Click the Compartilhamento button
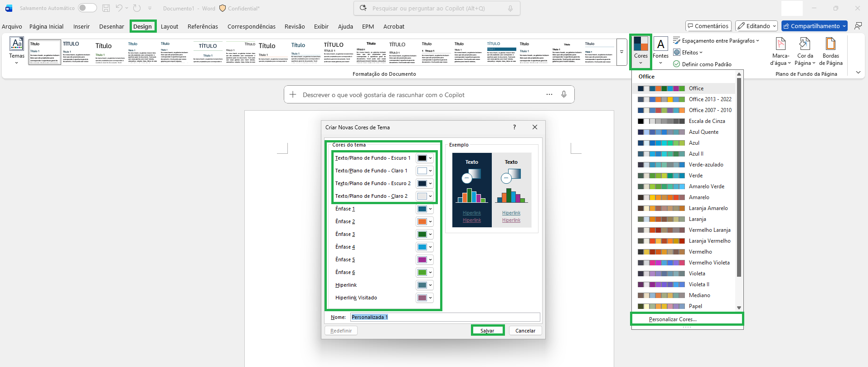The image size is (868, 367). (814, 26)
